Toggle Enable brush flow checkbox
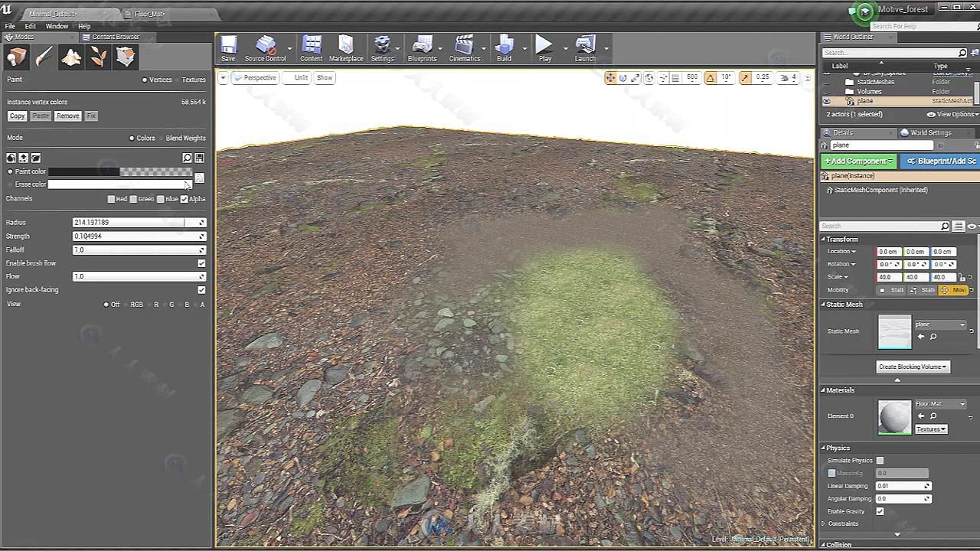This screenshot has height=551, width=980. [x=201, y=263]
